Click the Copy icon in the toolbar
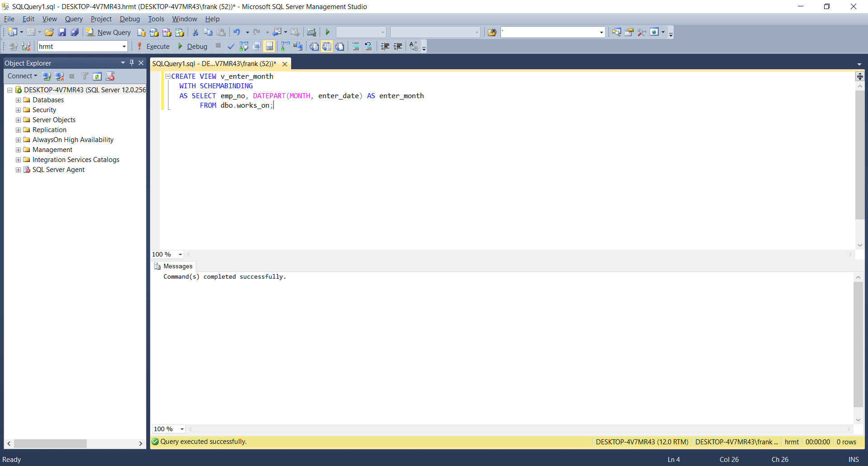Viewport: 868px width, 466px height. (208, 32)
